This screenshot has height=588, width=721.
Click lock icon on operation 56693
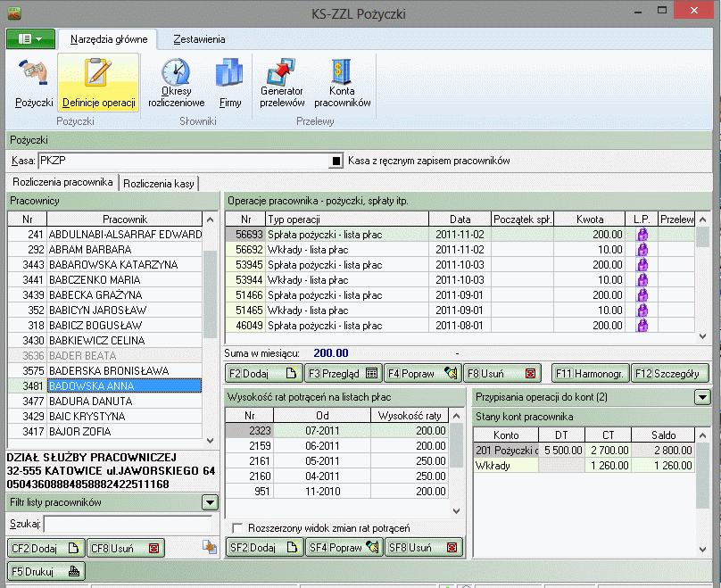(x=642, y=235)
